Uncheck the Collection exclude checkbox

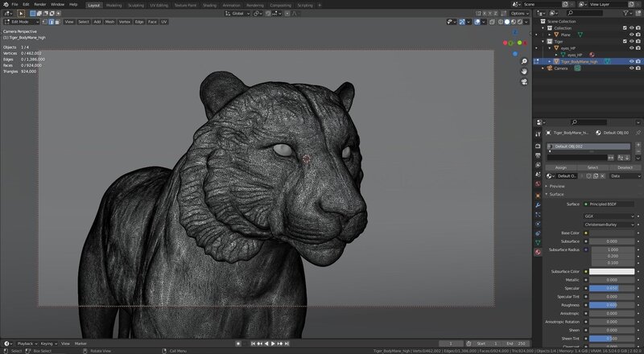tap(625, 27)
